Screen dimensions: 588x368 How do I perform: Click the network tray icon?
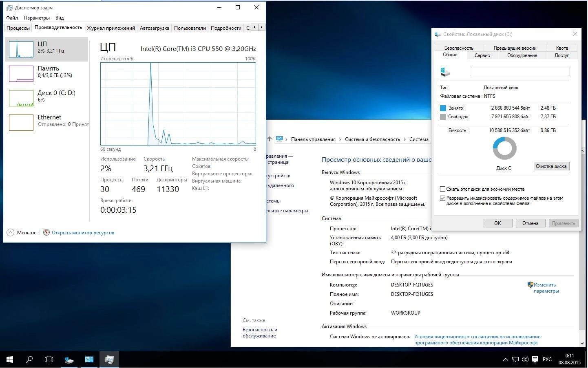click(515, 359)
